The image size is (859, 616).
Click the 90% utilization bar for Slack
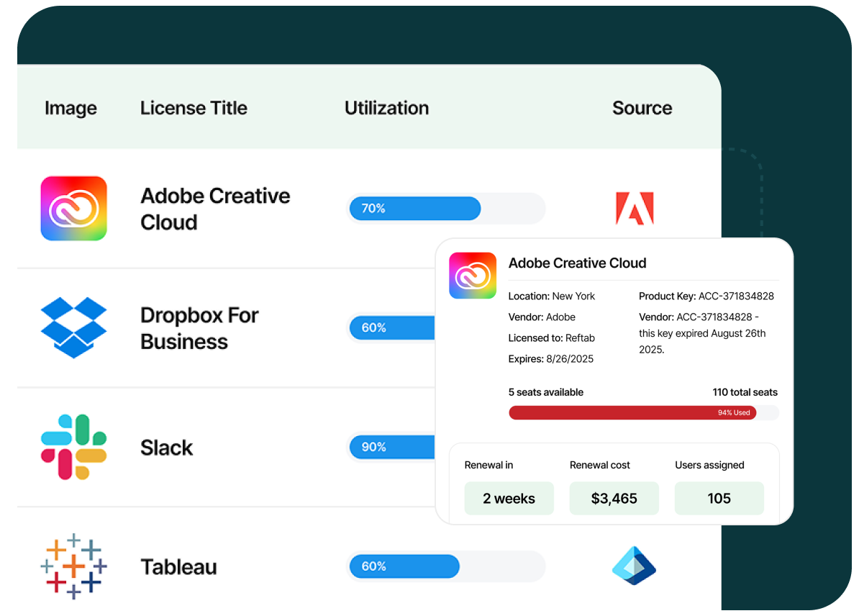coord(391,447)
